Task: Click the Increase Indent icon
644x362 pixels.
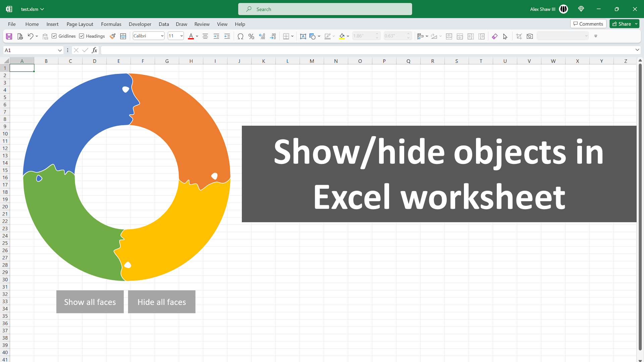Action: (x=216, y=36)
